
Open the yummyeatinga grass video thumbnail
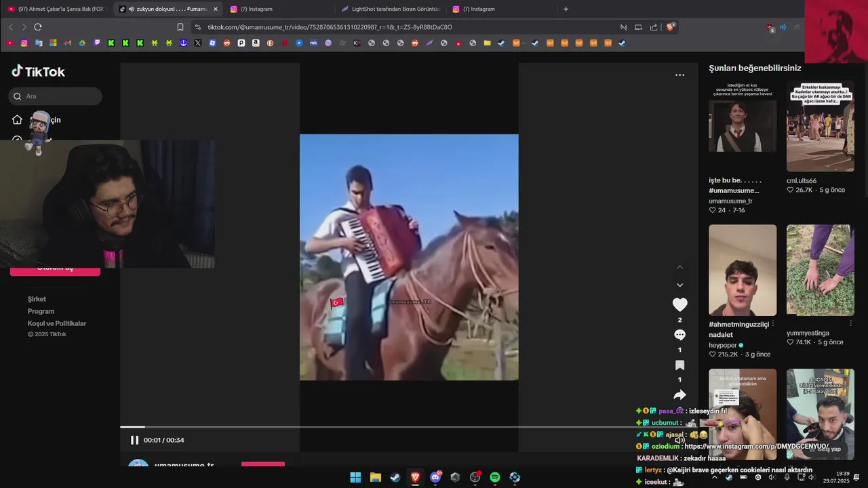pos(821,270)
